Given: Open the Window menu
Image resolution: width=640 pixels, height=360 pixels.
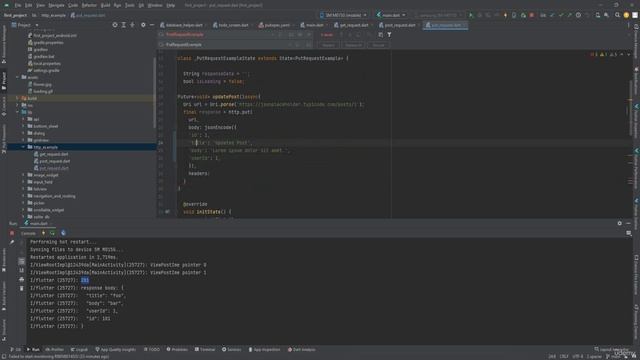Looking at the screenshot, I should (155, 5).
